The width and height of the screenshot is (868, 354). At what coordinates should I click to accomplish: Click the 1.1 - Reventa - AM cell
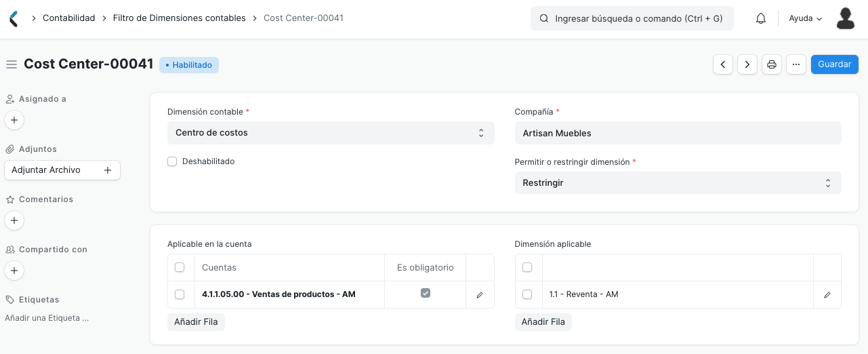tap(678, 295)
